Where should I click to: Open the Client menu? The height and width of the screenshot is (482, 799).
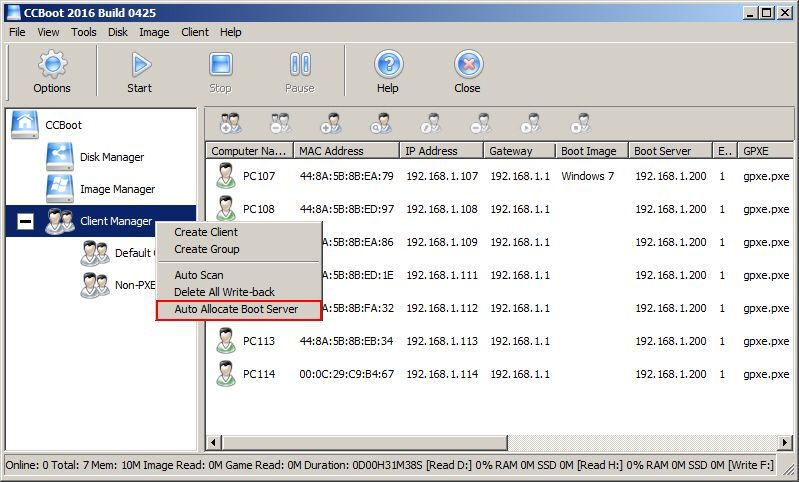195,32
